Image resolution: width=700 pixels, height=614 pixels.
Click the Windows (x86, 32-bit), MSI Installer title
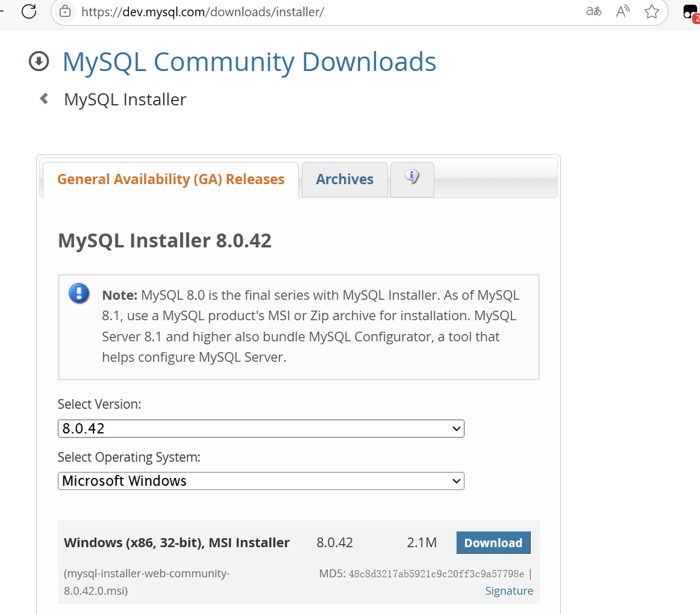177,542
